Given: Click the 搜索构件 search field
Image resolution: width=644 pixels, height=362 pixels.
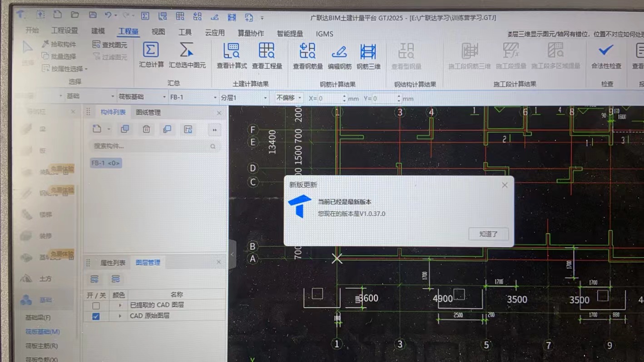Looking at the screenshot, I should (x=154, y=146).
